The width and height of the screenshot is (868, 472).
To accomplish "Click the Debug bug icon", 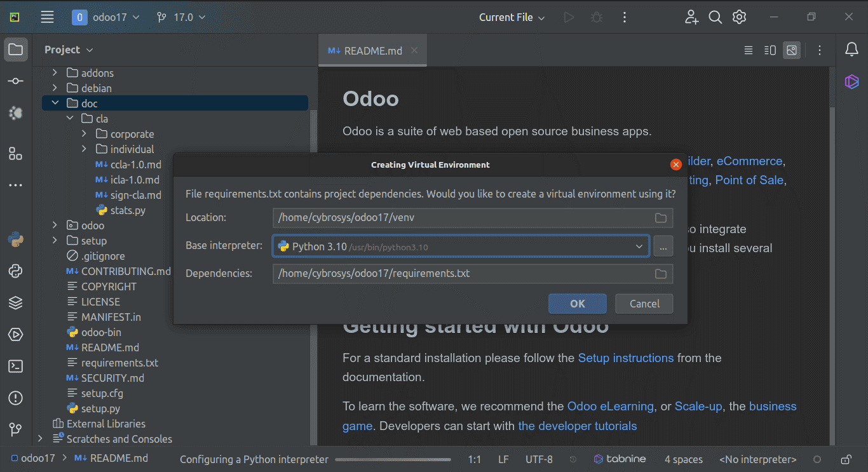I will pos(597,17).
